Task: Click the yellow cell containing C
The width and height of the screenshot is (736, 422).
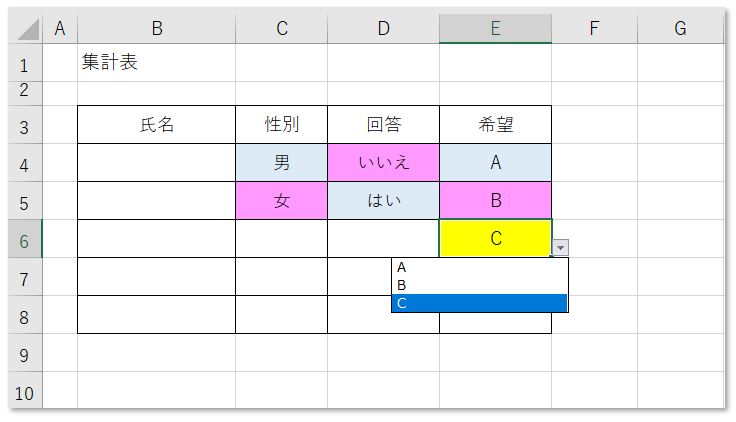Action: [495, 238]
